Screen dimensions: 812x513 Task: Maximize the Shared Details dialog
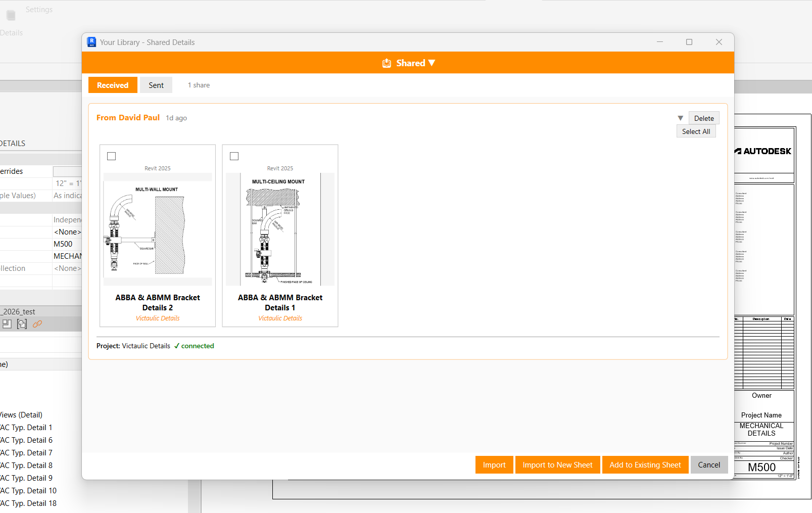tap(689, 42)
